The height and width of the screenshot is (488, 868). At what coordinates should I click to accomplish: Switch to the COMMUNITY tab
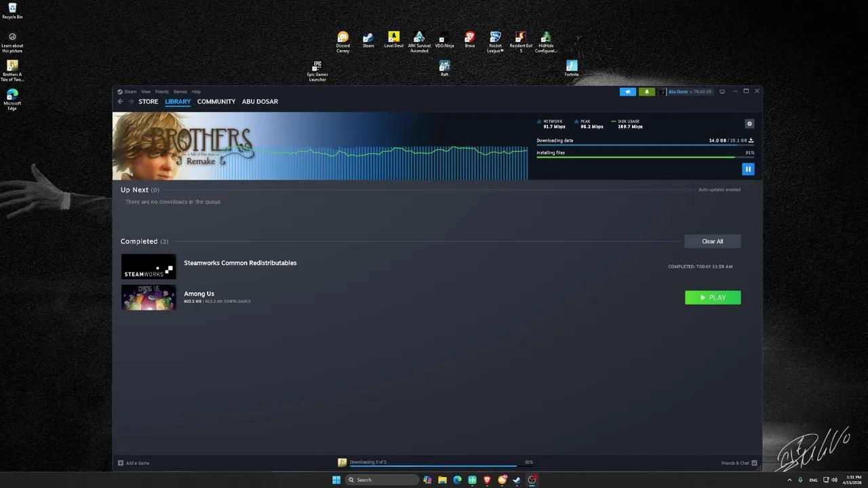(x=216, y=102)
